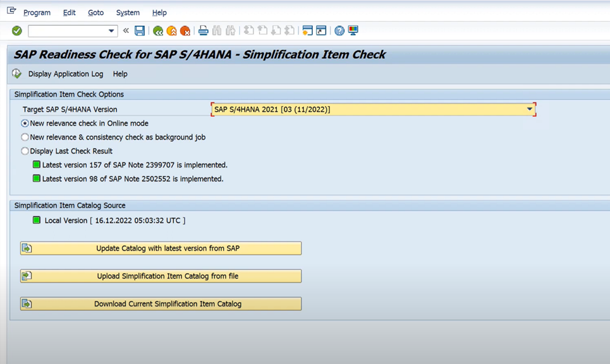Click Local Version 16.12.2022 timestamp text

coord(115,221)
